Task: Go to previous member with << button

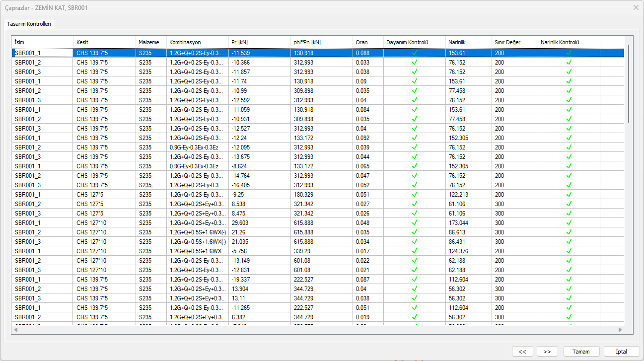Action: click(522, 352)
